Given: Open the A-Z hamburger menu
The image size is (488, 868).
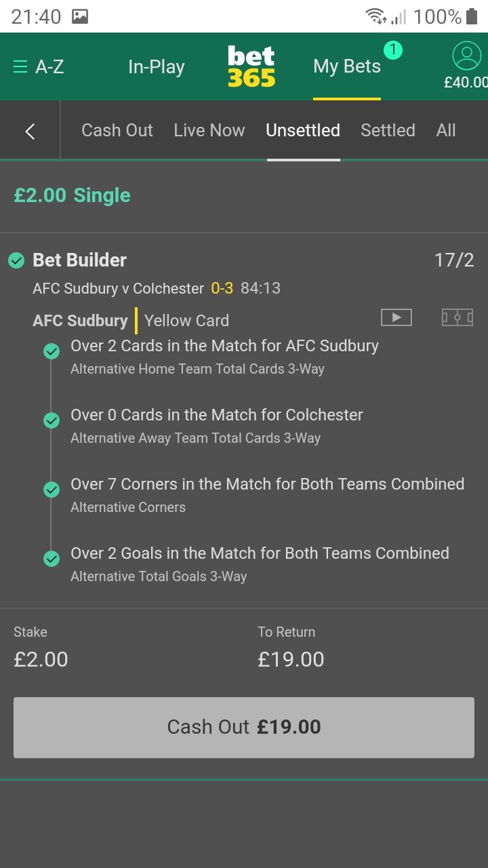Looking at the screenshot, I should pyautogui.click(x=39, y=66).
